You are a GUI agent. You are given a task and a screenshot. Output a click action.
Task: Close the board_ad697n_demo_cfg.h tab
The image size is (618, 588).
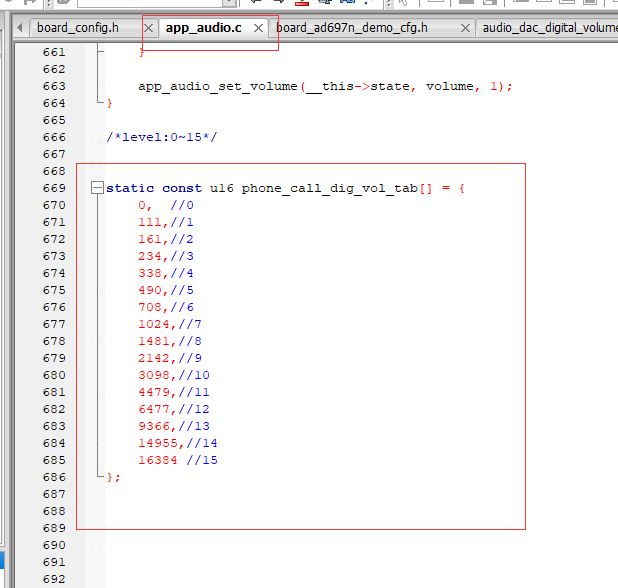coord(465,28)
